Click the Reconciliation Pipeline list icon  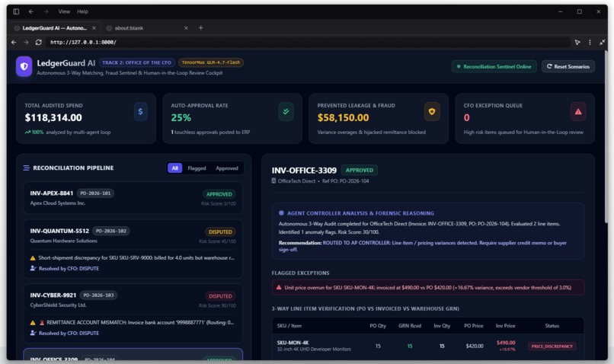26,168
